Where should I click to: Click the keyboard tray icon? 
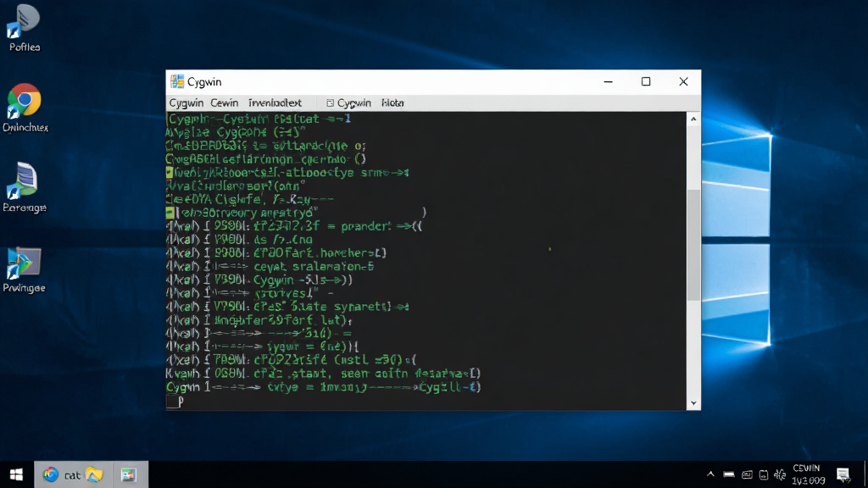[x=747, y=474]
